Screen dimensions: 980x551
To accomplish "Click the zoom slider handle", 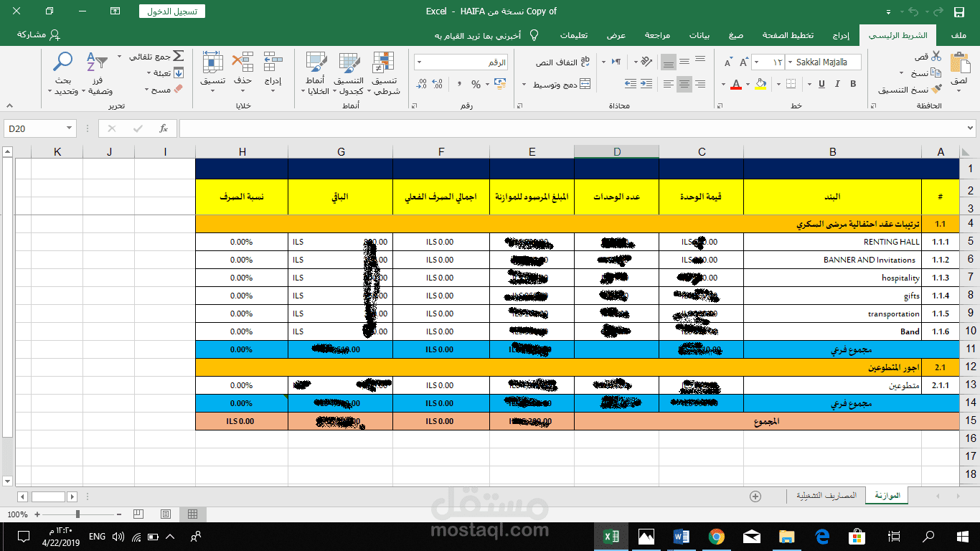I will click(77, 514).
